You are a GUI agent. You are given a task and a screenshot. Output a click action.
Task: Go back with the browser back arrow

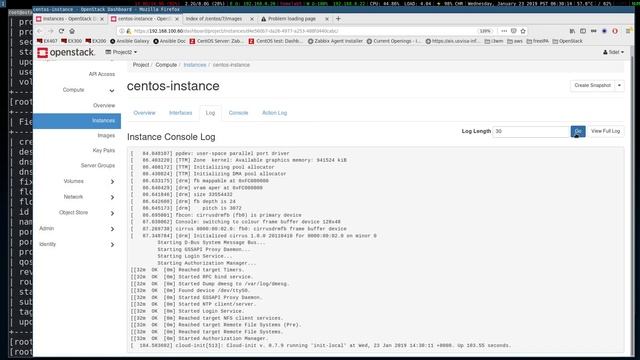[40, 31]
